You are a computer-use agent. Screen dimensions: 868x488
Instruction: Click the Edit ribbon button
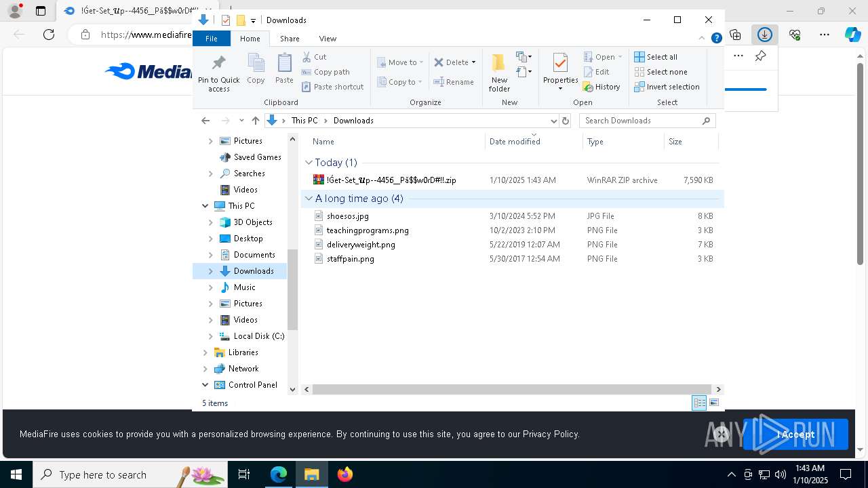pyautogui.click(x=596, y=72)
